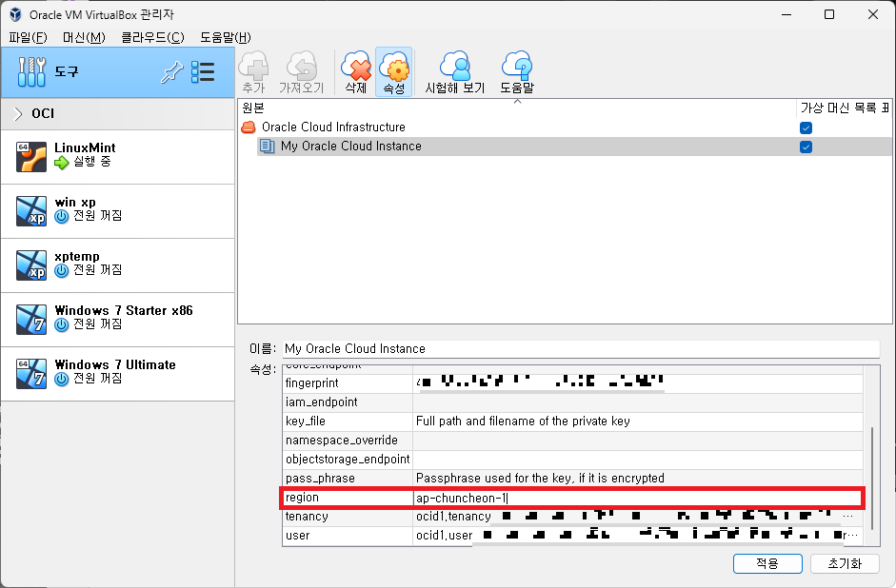Click the iam_endpoint value cell
The height and width of the screenshot is (588, 896).
pyautogui.click(x=638, y=402)
